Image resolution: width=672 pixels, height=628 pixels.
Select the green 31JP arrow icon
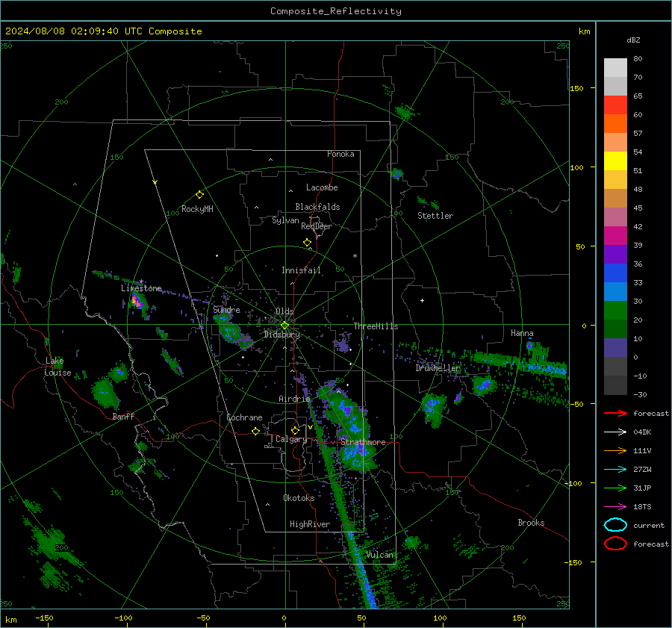pos(615,488)
